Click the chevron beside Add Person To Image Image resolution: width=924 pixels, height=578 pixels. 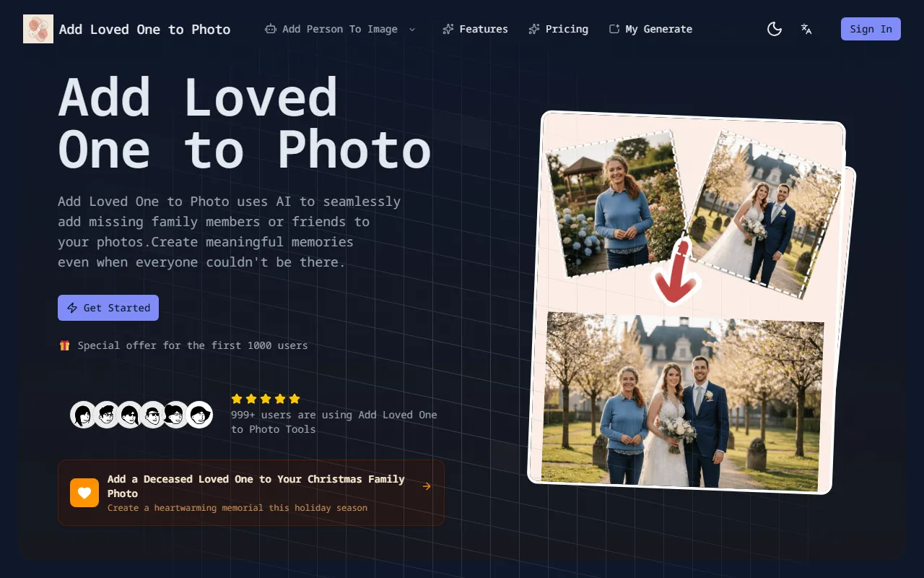click(x=412, y=30)
